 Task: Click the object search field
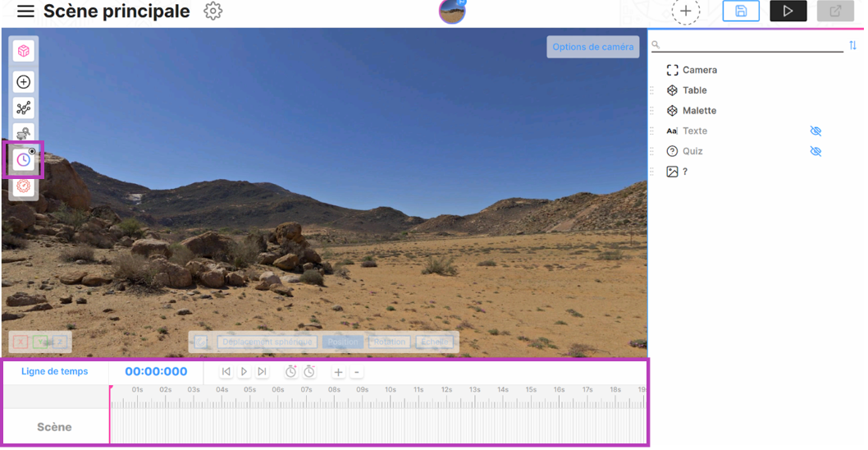tap(747, 45)
